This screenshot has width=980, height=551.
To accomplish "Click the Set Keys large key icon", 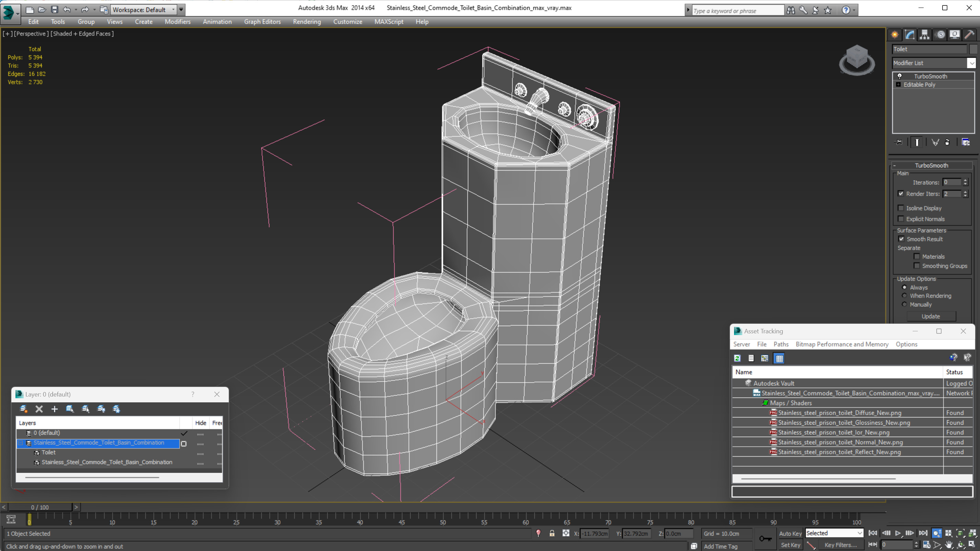I will [x=765, y=538].
